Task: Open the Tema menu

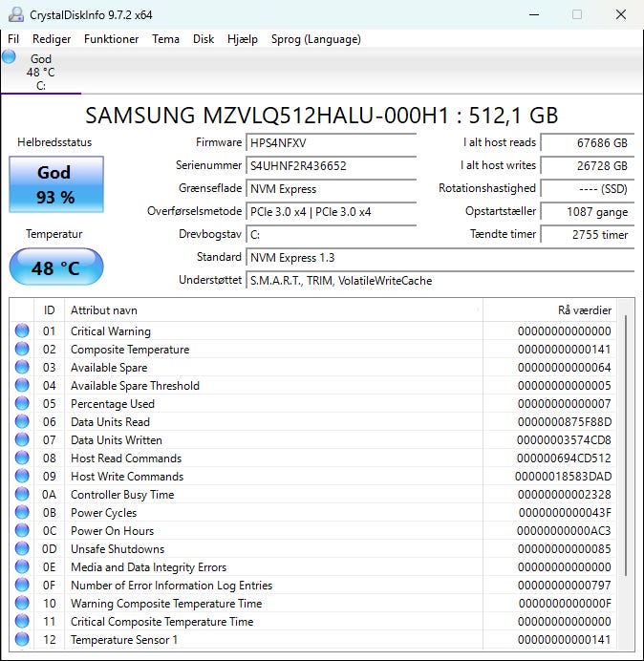Action: [x=165, y=39]
